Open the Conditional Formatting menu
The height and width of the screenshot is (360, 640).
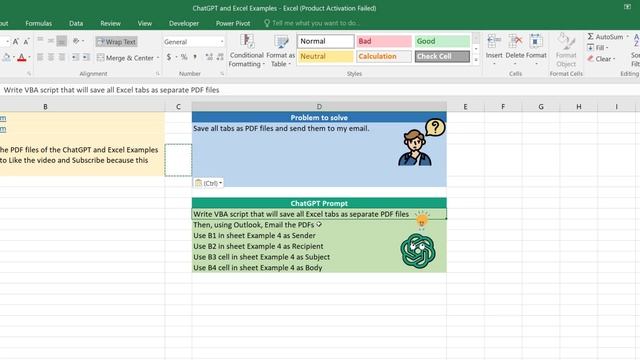coord(246,51)
